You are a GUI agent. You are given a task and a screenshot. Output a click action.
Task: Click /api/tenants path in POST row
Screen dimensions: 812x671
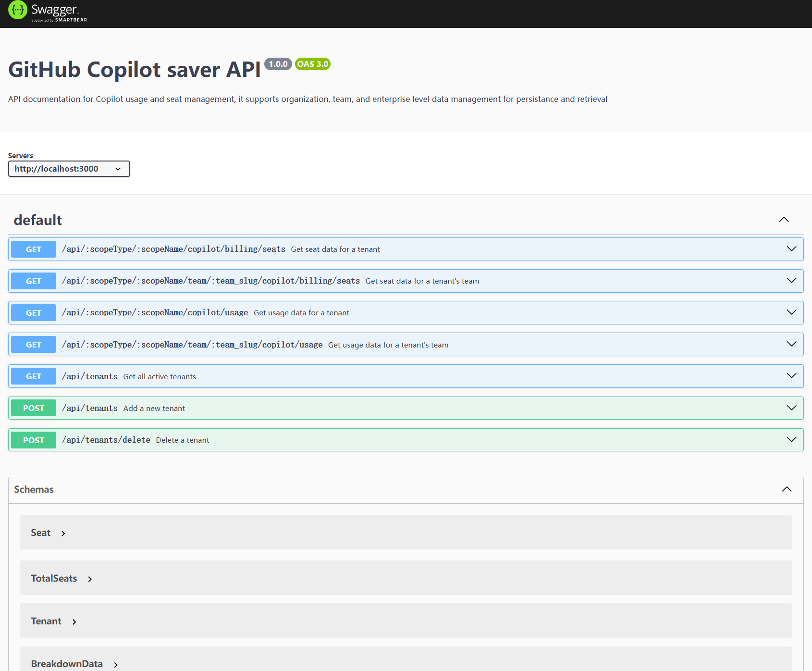pyautogui.click(x=90, y=408)
